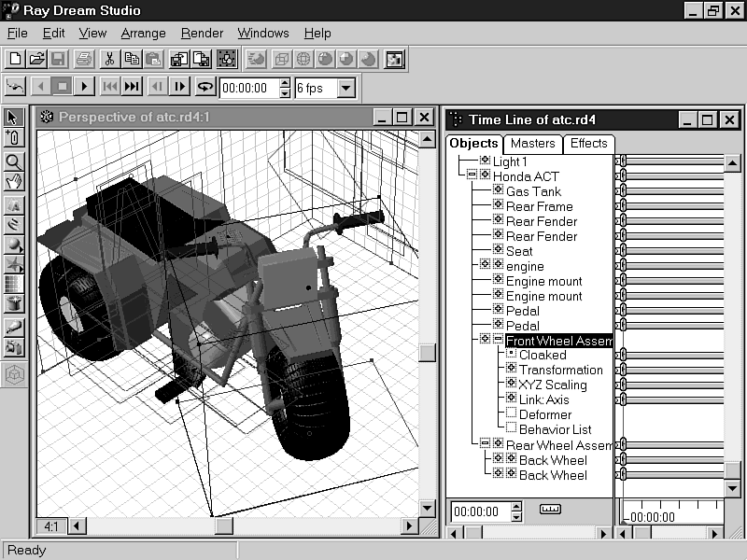Image resolution: width=747 pixels, height=560 pixels.
Task: Toggle the Behavior List checkbox
Action: [511, 429]
